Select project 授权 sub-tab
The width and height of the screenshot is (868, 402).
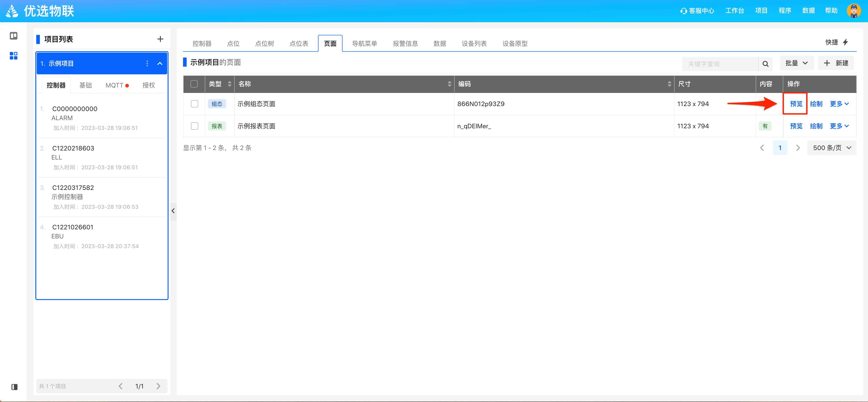pyautogui.click(x=149, y=85)
